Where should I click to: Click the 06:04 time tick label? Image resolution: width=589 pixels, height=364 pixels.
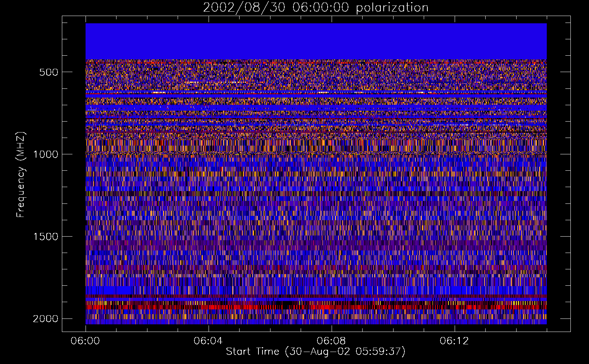(208, 341)
